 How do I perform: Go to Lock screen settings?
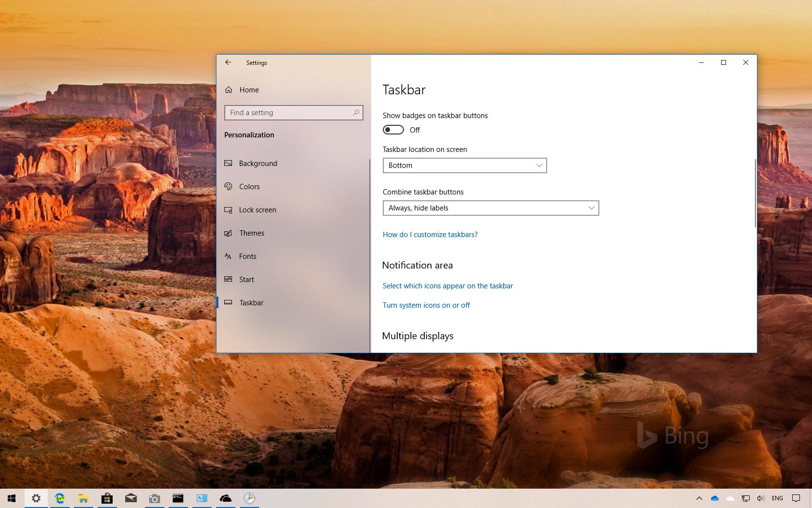click(293, 210)
